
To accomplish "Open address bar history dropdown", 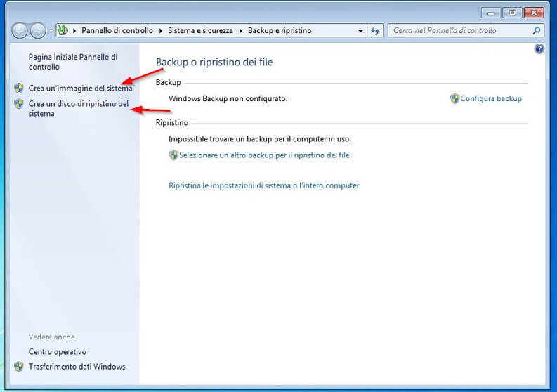I will pyautogui.click(x=360, y=31).
